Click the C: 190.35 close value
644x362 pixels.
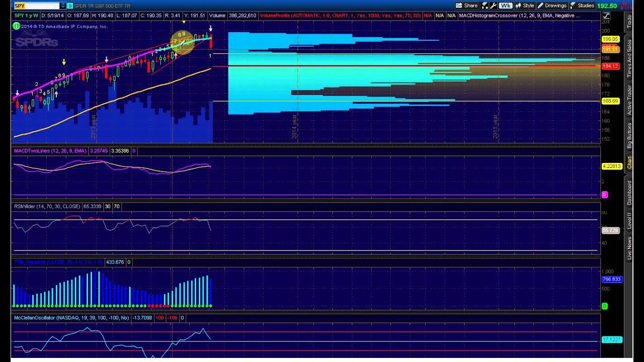[150, 16]
